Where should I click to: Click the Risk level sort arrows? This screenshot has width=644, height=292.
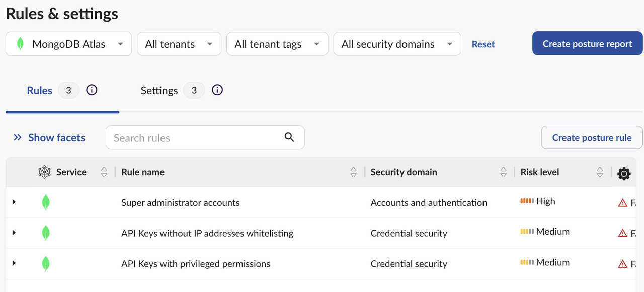pyautogui.click(x=600, y=172)
